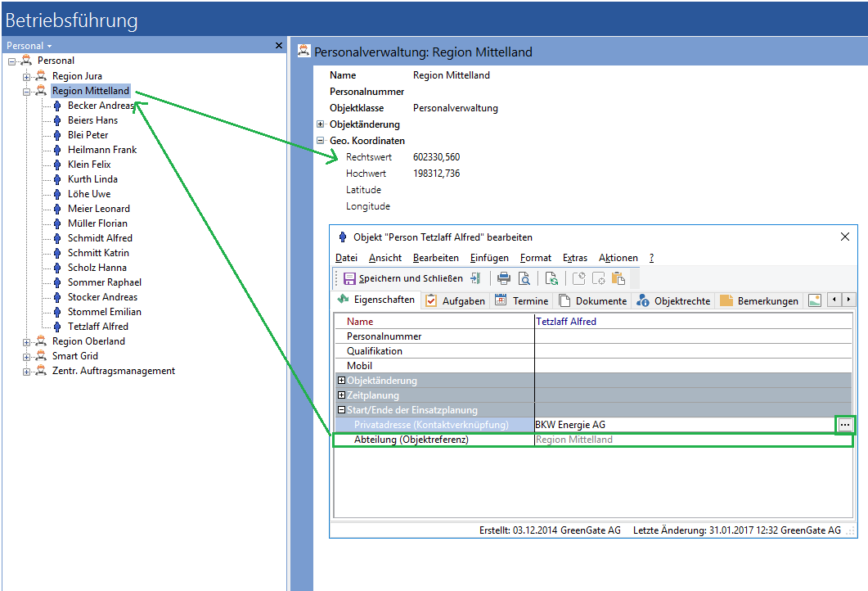Open the Personal panel dropdown
This screenshot has height=591, width=868.
click(49, 46)
